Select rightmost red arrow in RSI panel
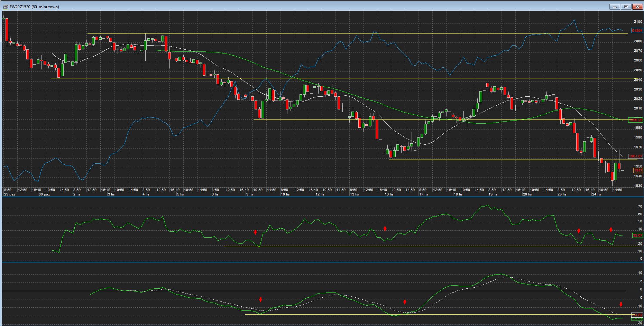 (x=611, y=230)
